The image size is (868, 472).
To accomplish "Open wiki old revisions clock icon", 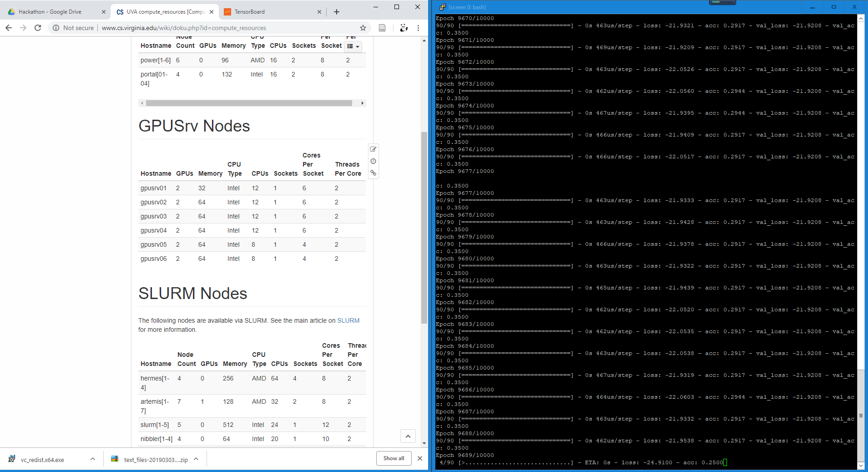I will pyautogui.click(x=373, y=161).
